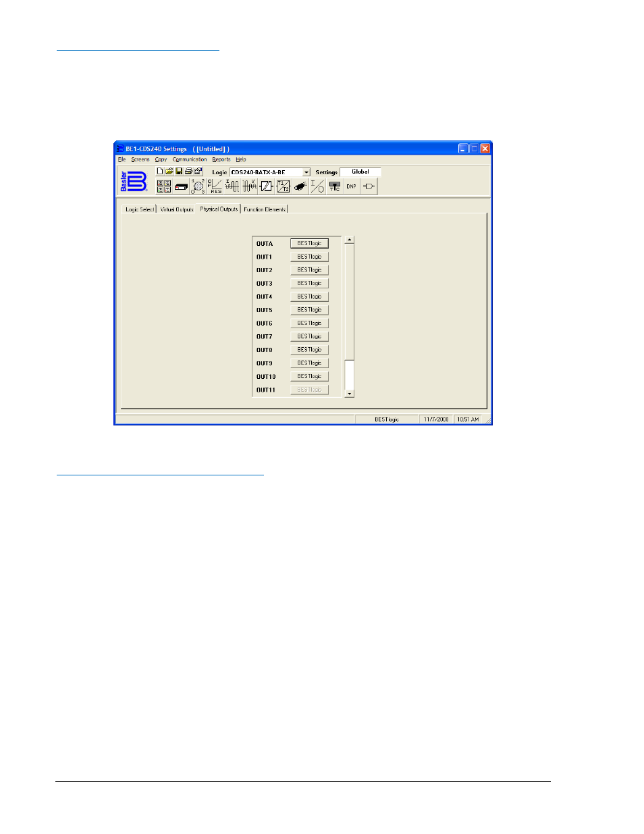Viewport: 644px width, 834px height.
Task: Click the OUTA label
Action: pyautogui.click(x=265, y=244)
